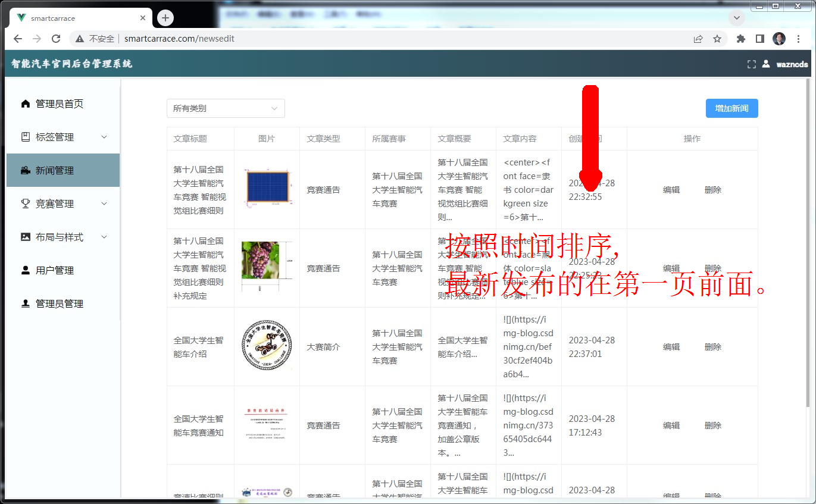Click the trophy icon beside 竞赛管理
816x504 pixels.
point(25,204)
